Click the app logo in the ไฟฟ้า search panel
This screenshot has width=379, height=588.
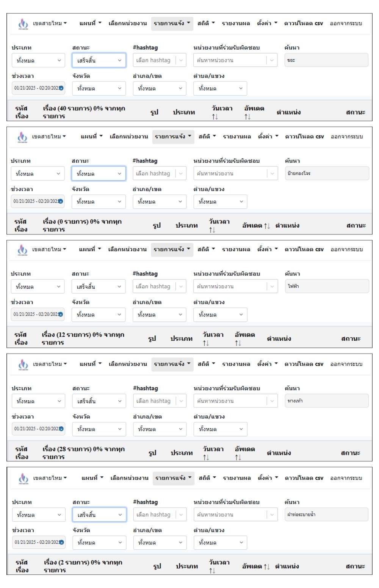(23, 250)
